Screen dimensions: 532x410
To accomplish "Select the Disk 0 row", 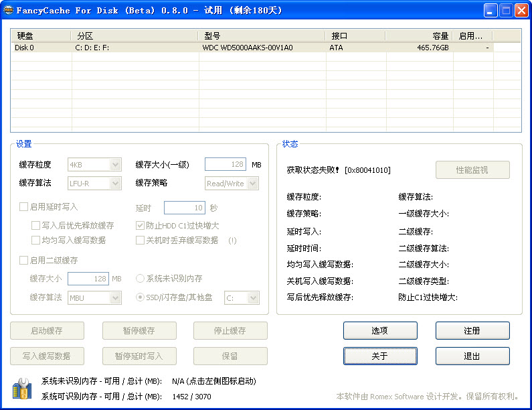I will pyautogui.click(x=201, y=48).
